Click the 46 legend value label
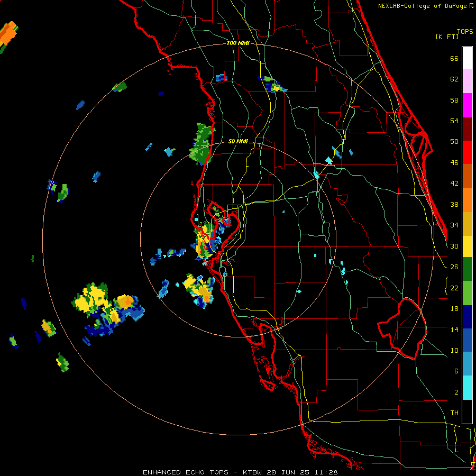 pos(454,163)
